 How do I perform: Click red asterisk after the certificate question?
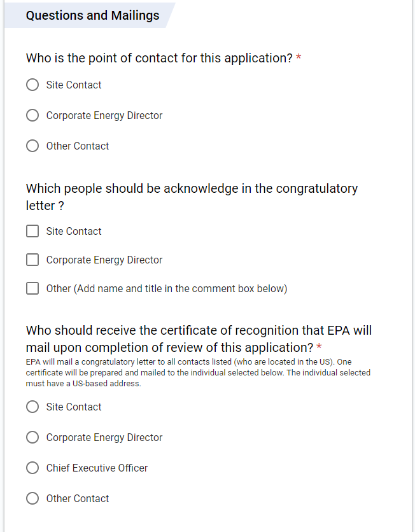pos(319,347)
